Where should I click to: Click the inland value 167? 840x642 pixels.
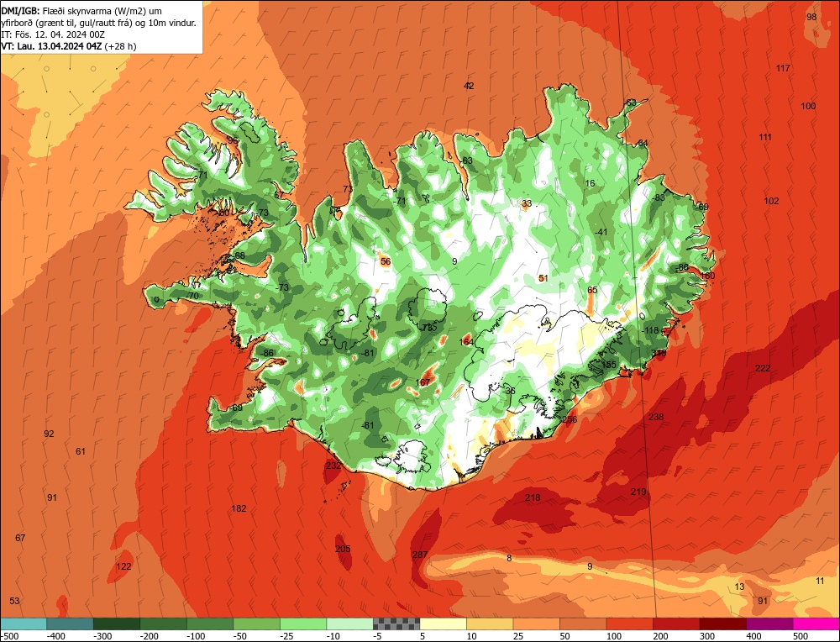click(423, 382)
